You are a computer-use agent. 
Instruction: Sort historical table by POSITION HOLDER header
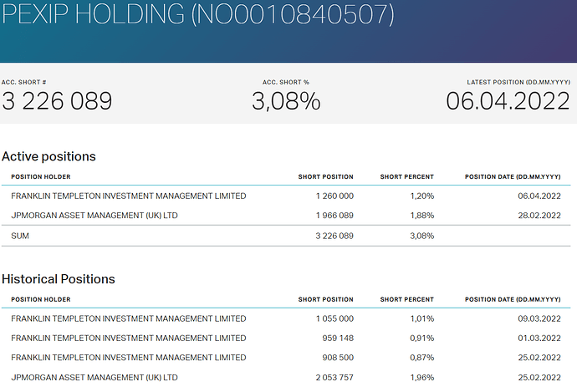pos(41,299)
